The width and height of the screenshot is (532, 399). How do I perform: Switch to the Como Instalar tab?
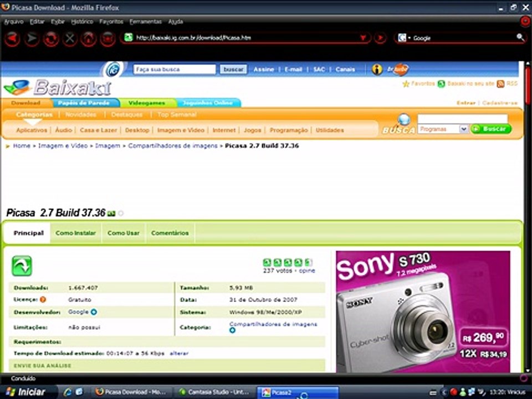tap(76, 233)
